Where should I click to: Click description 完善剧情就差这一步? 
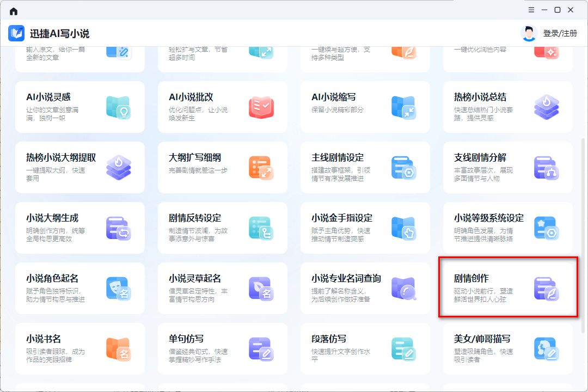tap(198, 170)
